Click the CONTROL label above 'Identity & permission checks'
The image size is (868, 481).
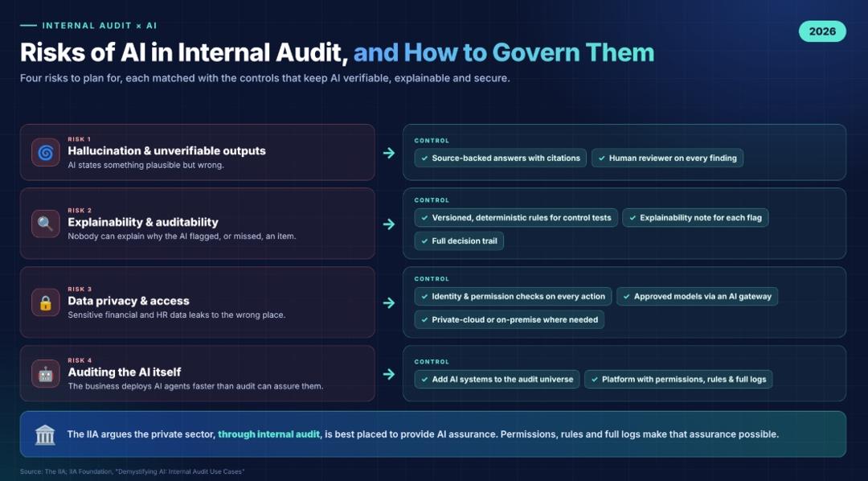[x=432, y=279]
